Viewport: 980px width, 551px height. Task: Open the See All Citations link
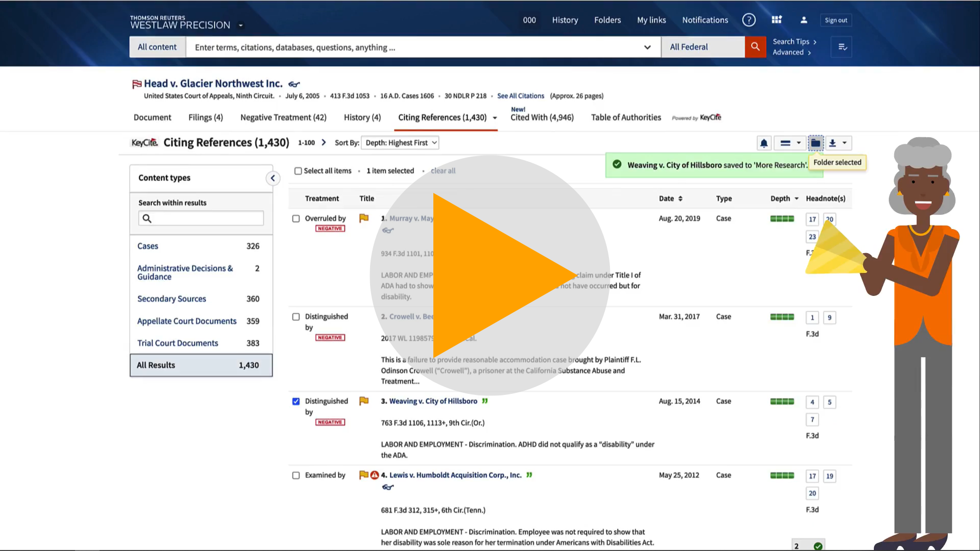coord(521,96)
